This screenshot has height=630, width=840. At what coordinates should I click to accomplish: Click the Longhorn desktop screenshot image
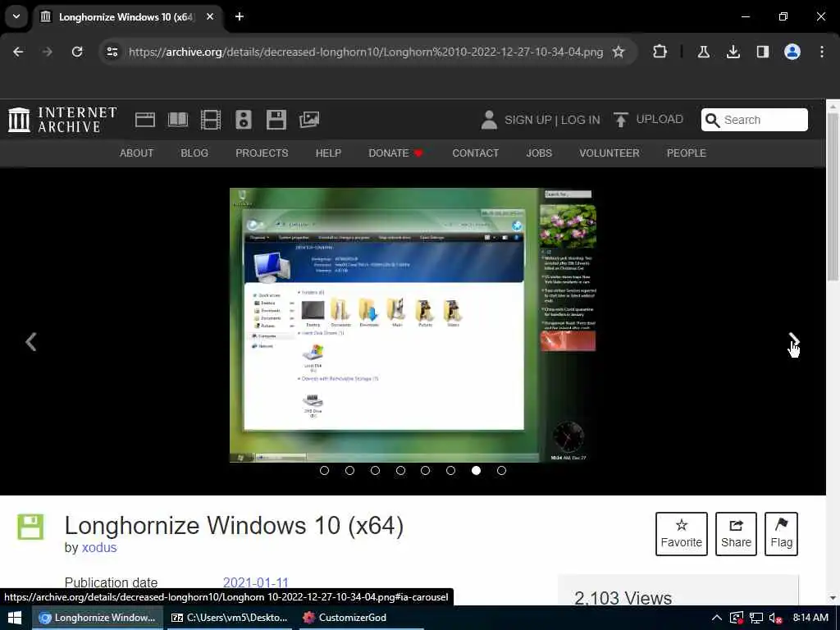coord(413,325)
